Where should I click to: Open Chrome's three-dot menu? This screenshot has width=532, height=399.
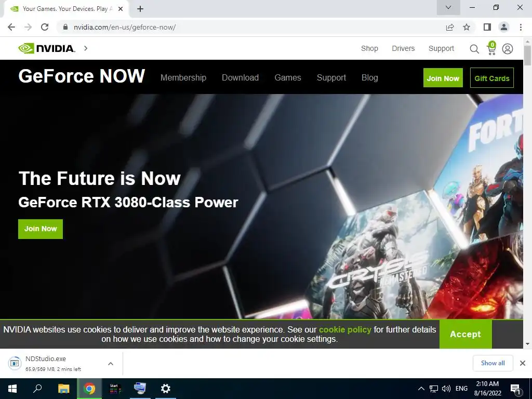click(x=521, y=27)
